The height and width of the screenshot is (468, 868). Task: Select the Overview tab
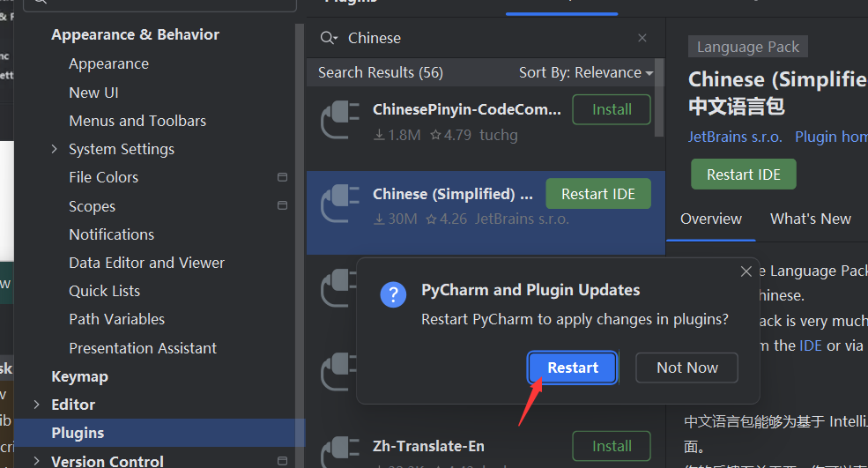[711, 219]
